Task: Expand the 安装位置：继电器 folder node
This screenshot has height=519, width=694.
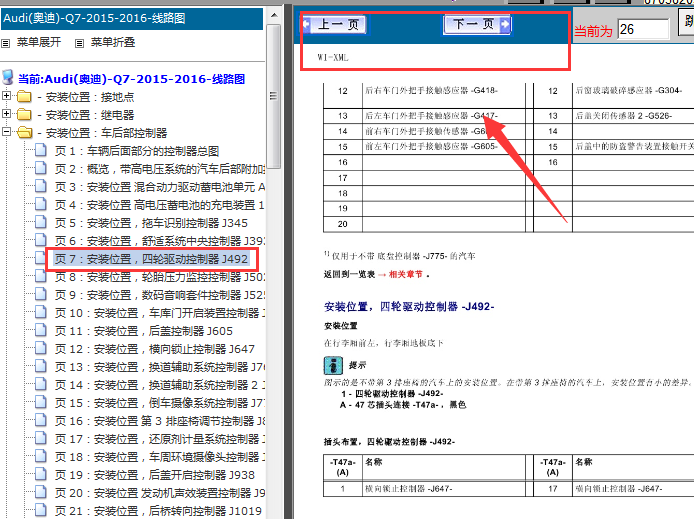Action: click(x=6, y=114)
